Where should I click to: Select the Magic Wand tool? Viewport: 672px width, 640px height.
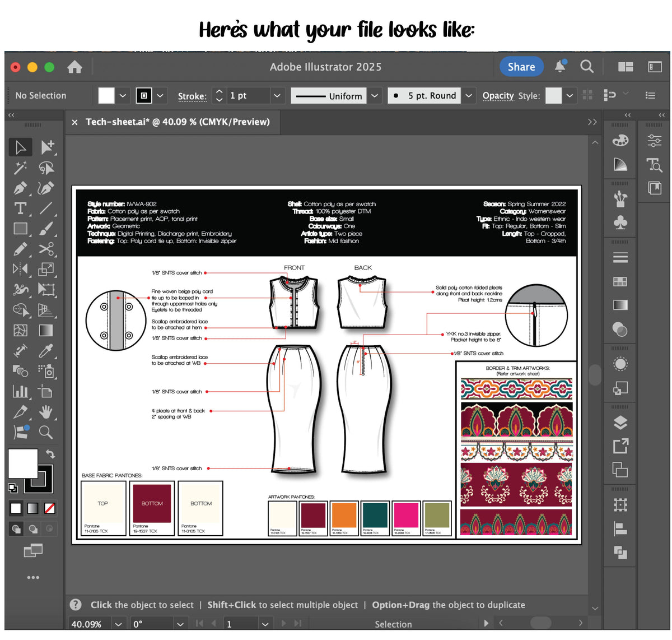[21, 168]
